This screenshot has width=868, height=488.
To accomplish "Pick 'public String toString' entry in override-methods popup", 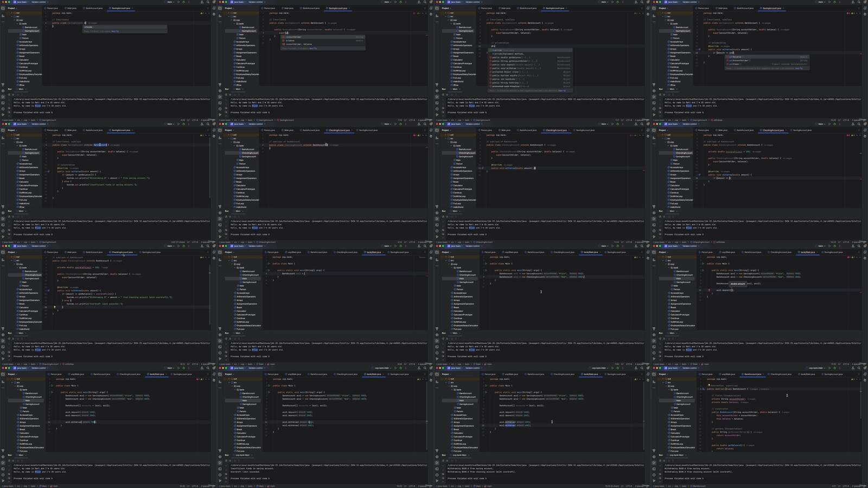I will 530,82.
